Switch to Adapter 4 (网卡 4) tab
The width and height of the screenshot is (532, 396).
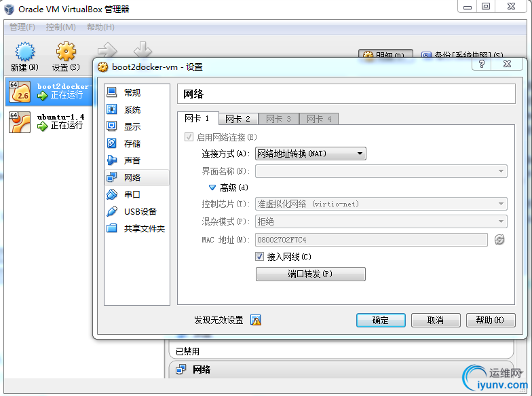319,119
